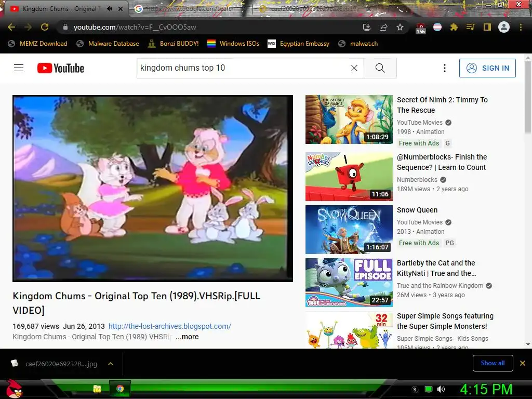Open the file explorer taskbar icon

(97, 389)
